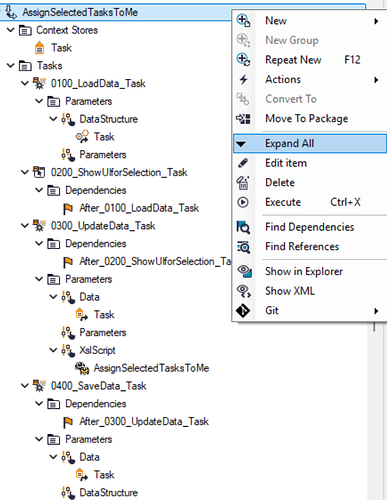Open the Actions submenu
This screenshot has width=387, height=500.
click(x=310, y=79)
